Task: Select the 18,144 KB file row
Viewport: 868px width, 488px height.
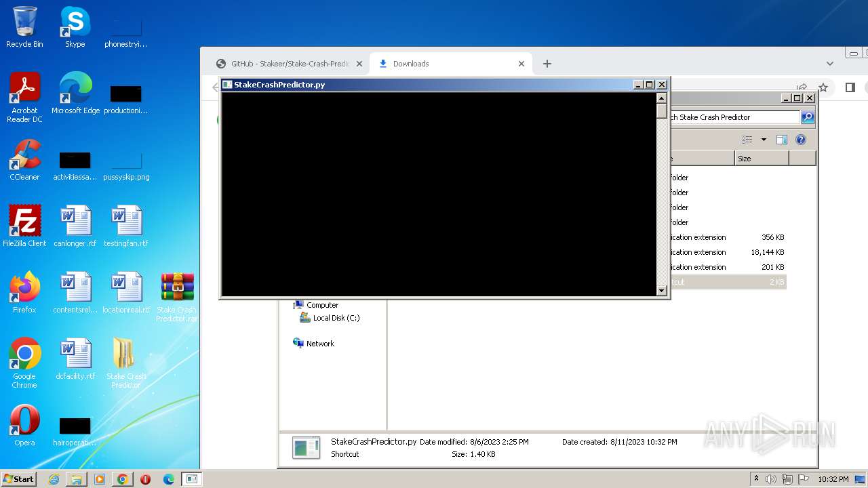Action: coord(727,252)
